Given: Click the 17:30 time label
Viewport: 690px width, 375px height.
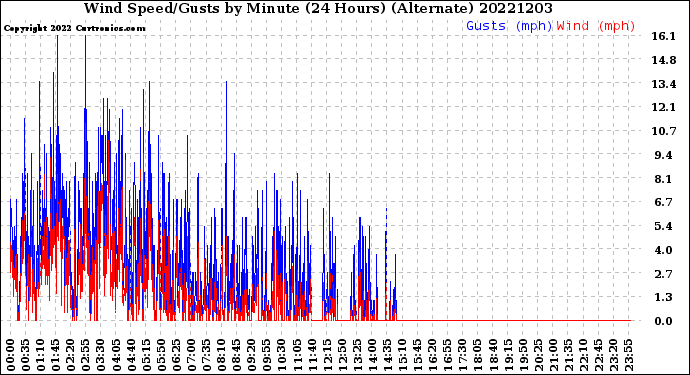Looking at the screenshot, I should [x=462, y=355].
